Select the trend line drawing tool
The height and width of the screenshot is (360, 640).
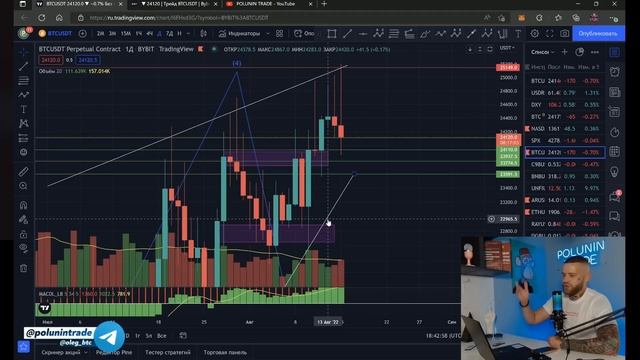click(x=24, y=67)
